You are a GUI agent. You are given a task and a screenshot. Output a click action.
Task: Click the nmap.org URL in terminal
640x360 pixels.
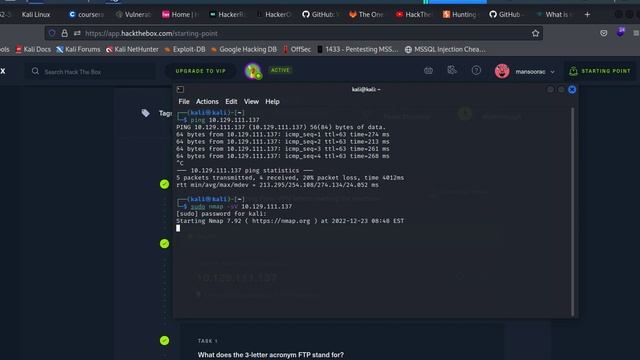coord(281,221)
